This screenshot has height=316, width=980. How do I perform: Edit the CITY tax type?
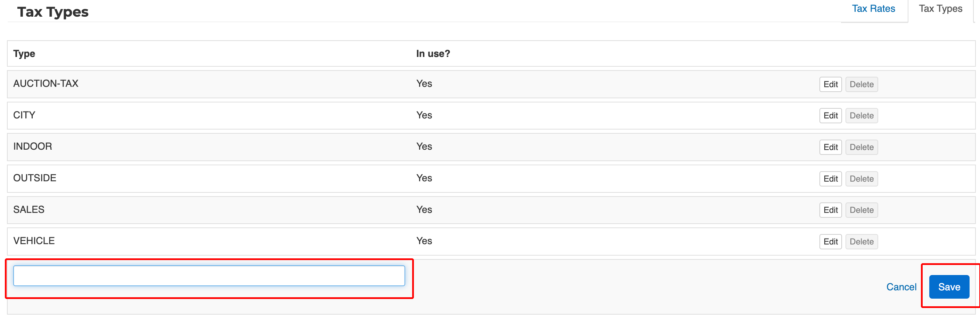tap(830, 116)
